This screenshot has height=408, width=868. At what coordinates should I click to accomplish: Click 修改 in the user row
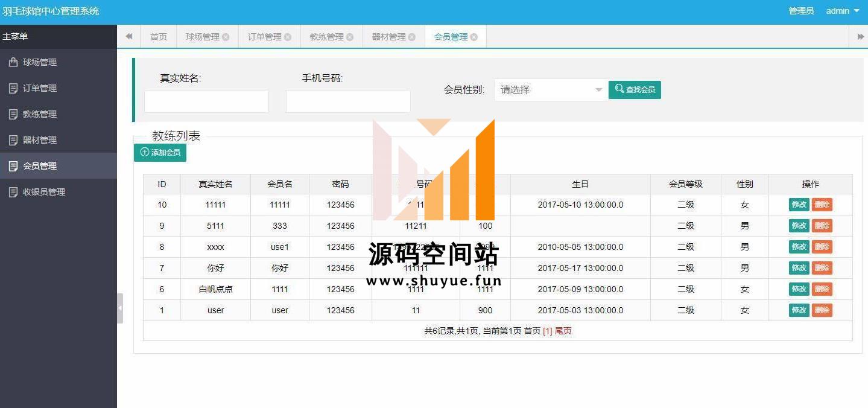(799, 310)
